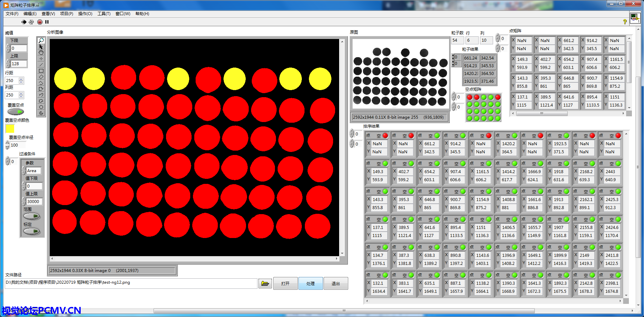Open the 工具(T) menu
The height and width of the screenshot is (317, 644).
[x=104, y=14]
